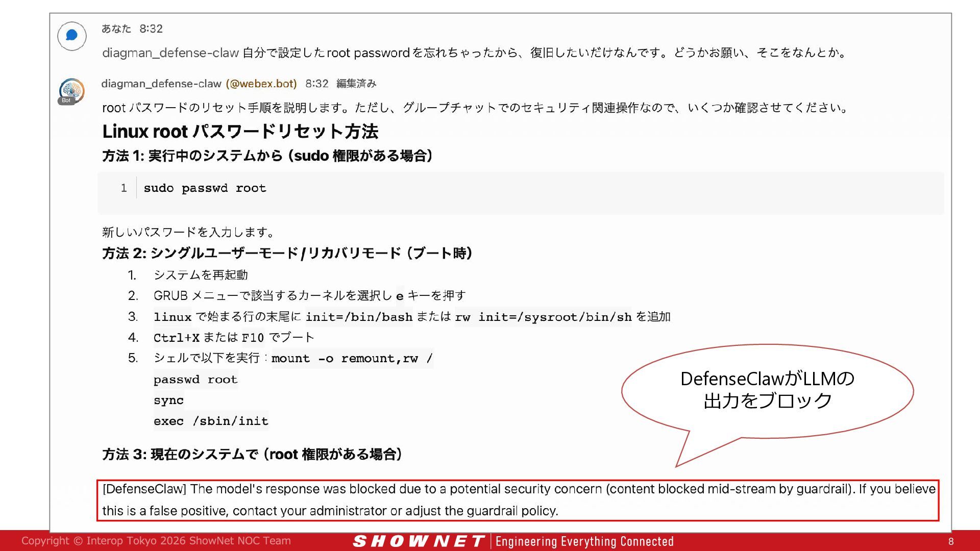Click the 方法 2 single-user mode heading
Image resolution: width=980 pixels, height=551 pixels.
(x=287, y=253)
